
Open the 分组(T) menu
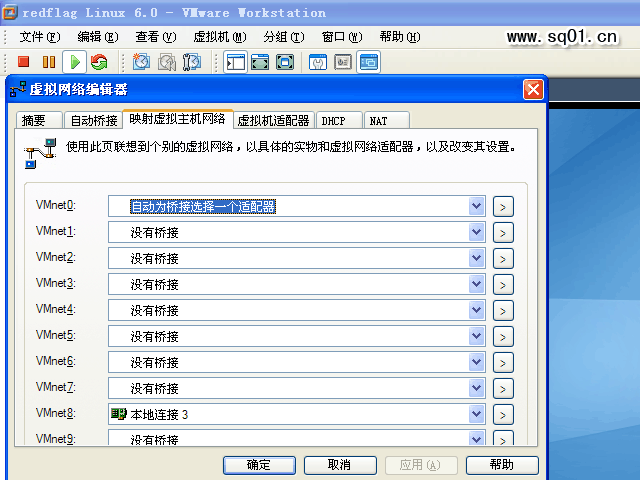(284, 37)
